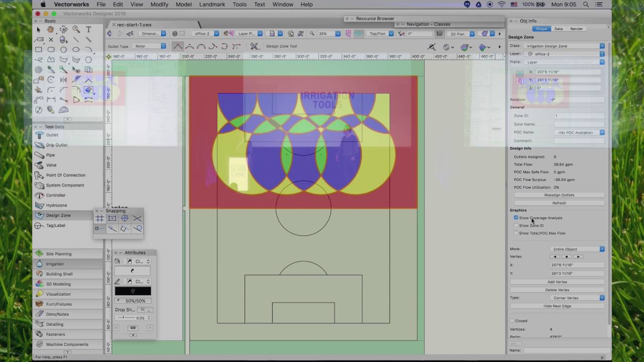Screen dimensions: 644x362
Task: Open the Top/Plan view dropdown
Action: tap(380, 34)
